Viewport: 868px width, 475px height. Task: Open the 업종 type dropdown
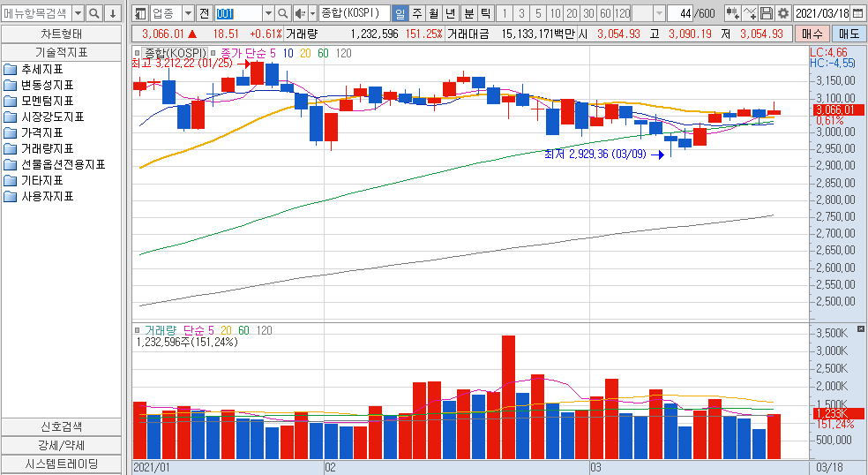coord(188,13)
